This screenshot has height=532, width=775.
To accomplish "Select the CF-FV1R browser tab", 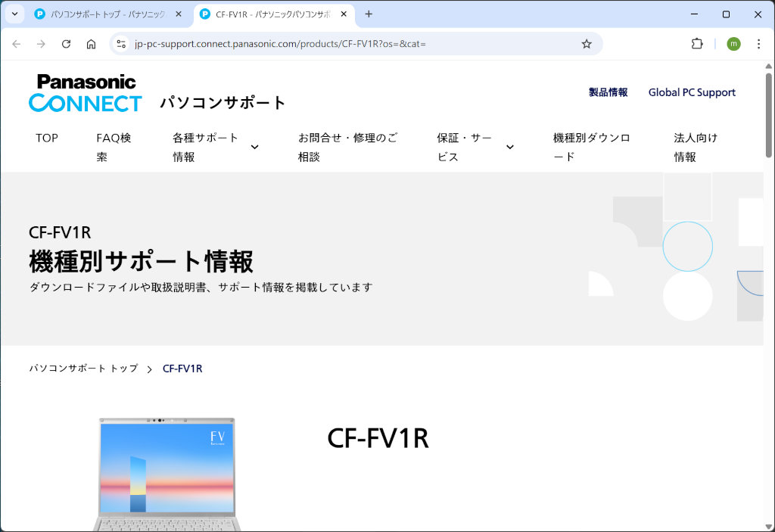I will tap(274, 14).
